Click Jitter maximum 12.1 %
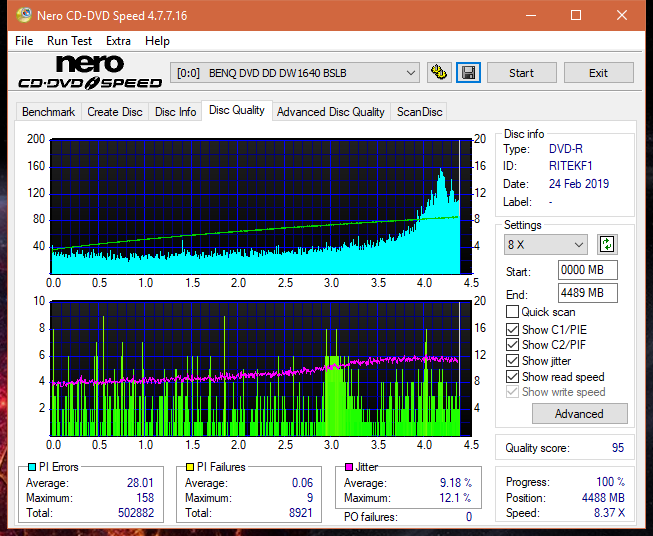Screen dimensions: 653x536 pyautogui.click(x=456, y=498)
